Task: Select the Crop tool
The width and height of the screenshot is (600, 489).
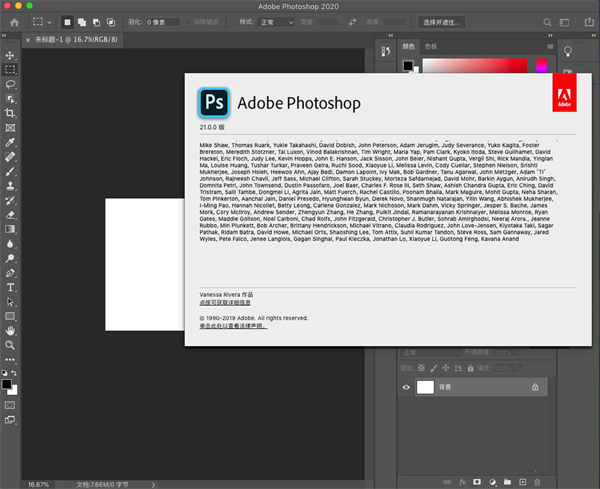Action: (10, 113)
